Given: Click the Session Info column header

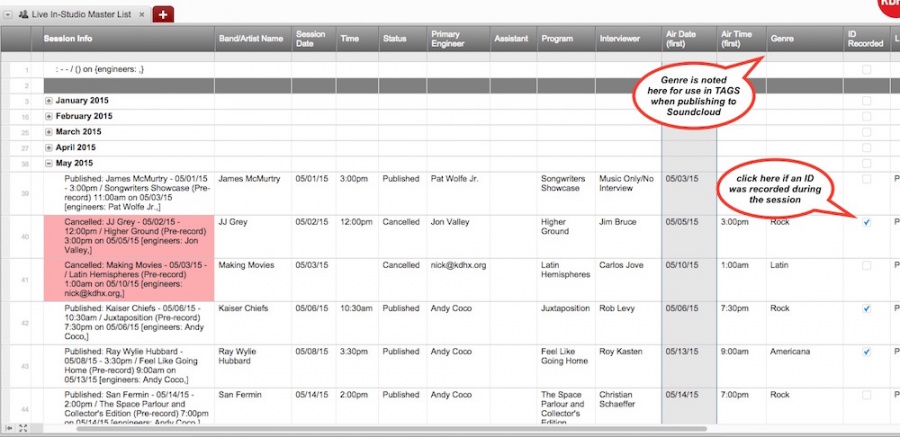Looking at the screenshot, I should [68, 39].
